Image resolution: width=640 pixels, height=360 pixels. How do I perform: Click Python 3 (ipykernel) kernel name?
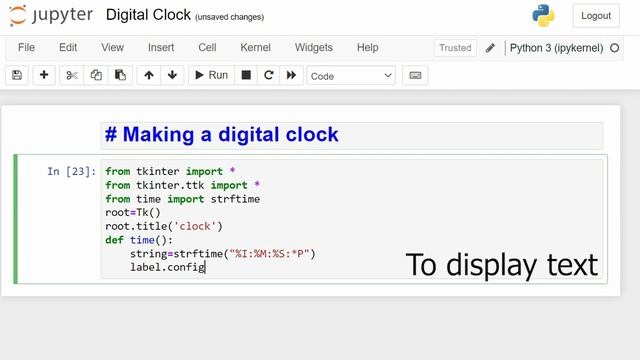click(x=556, y=48)
